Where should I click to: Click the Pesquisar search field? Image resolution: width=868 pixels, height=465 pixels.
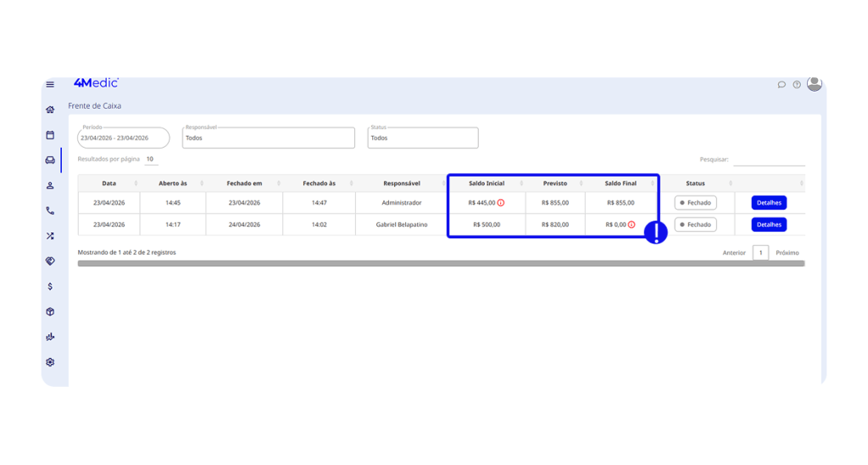(x=768, y=160)
